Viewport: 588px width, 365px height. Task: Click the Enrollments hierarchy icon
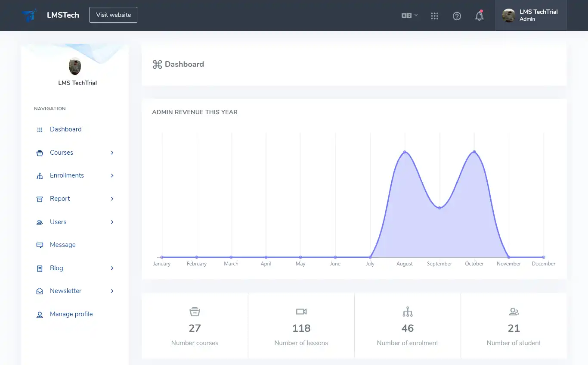click(39, 175)
